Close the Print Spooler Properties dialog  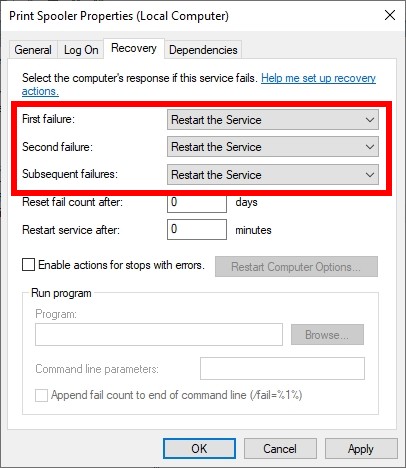[390, 15]
